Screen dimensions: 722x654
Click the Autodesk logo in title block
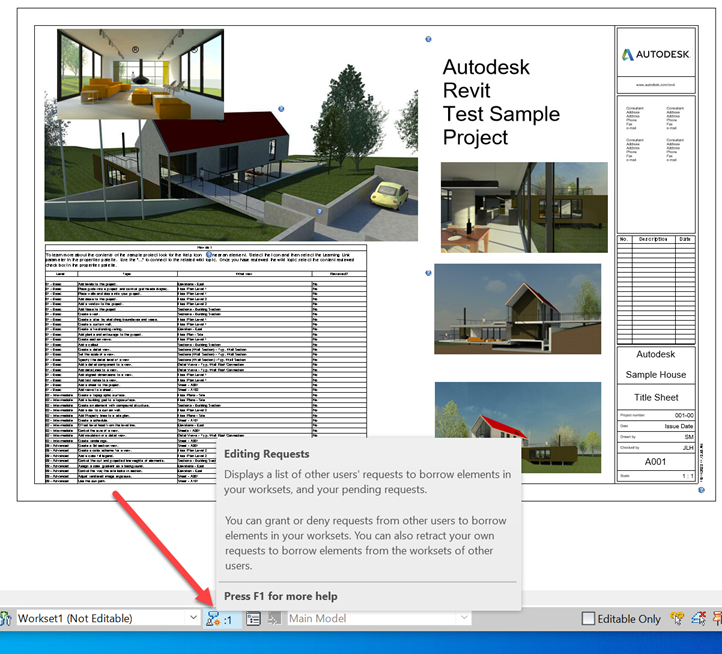(656, 54)
